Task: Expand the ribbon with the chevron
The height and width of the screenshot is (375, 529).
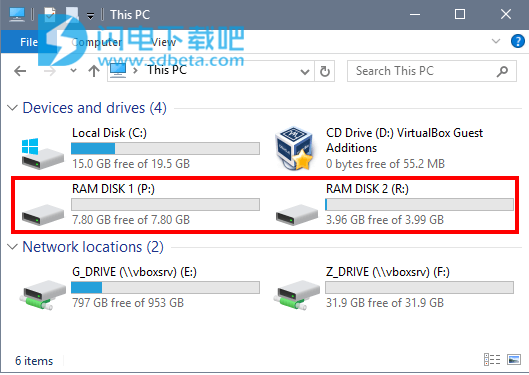Action: point(496,41)
